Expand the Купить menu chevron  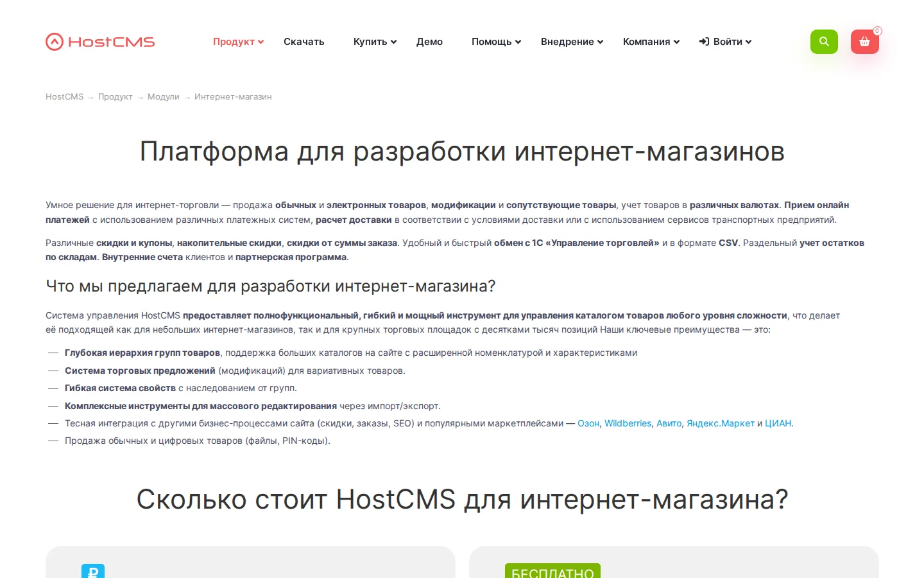[393, 42]
